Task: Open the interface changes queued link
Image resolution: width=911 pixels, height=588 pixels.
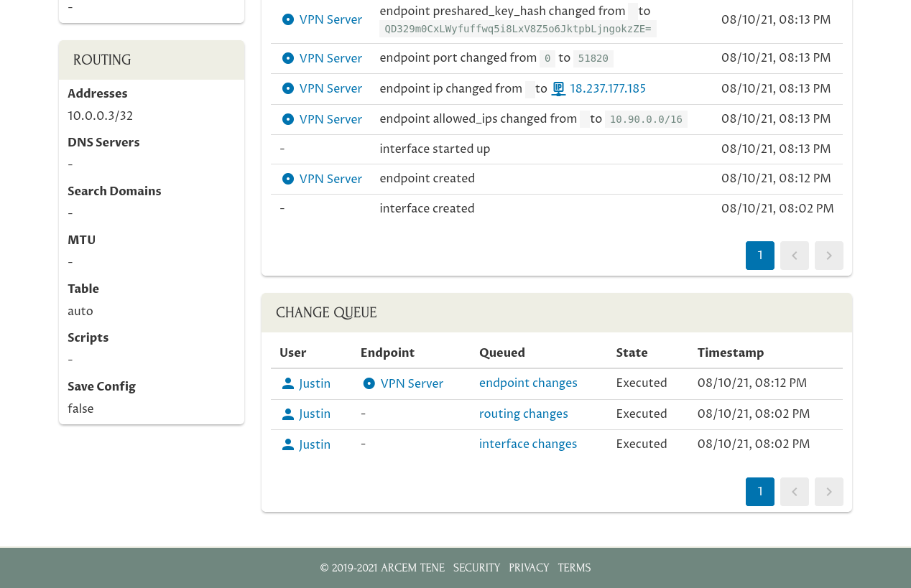Action: pos(528,444)
